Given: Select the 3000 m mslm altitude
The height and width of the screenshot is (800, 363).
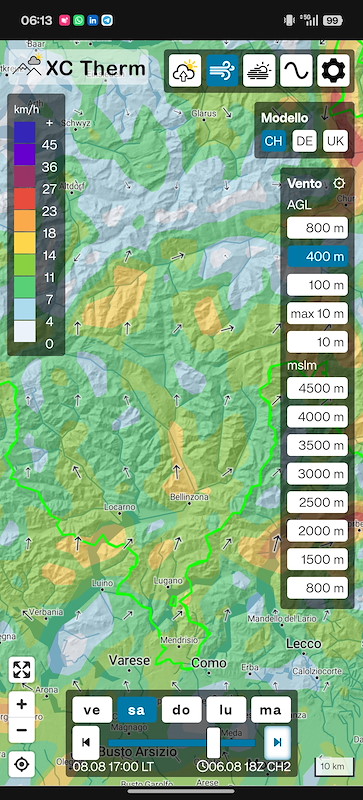Looking at the screenshot, I should [318, 473].
